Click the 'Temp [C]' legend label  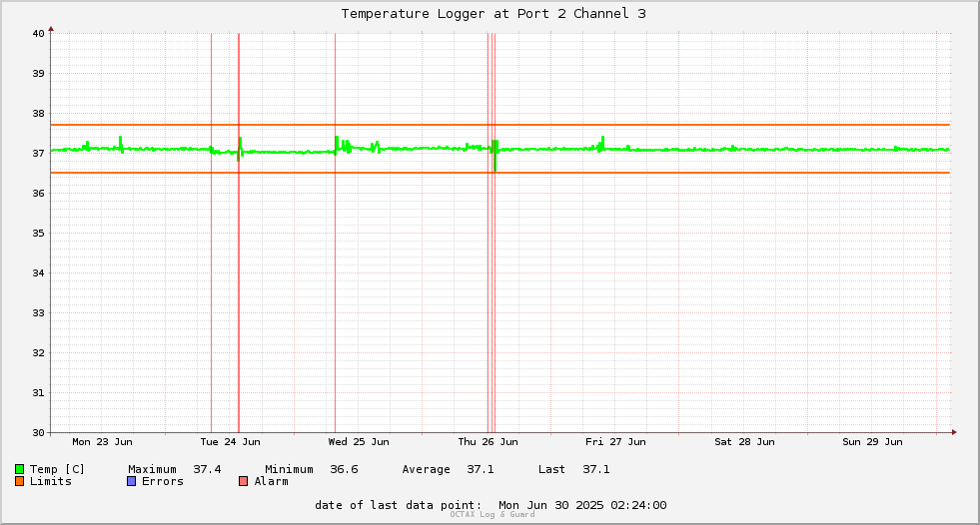tap(57, 469)
